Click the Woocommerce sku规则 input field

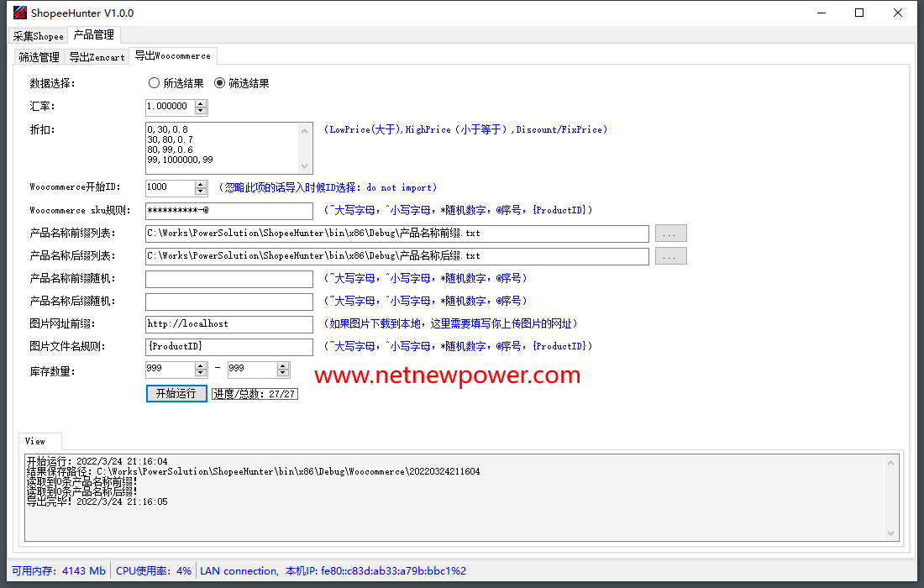pos(228,211)
